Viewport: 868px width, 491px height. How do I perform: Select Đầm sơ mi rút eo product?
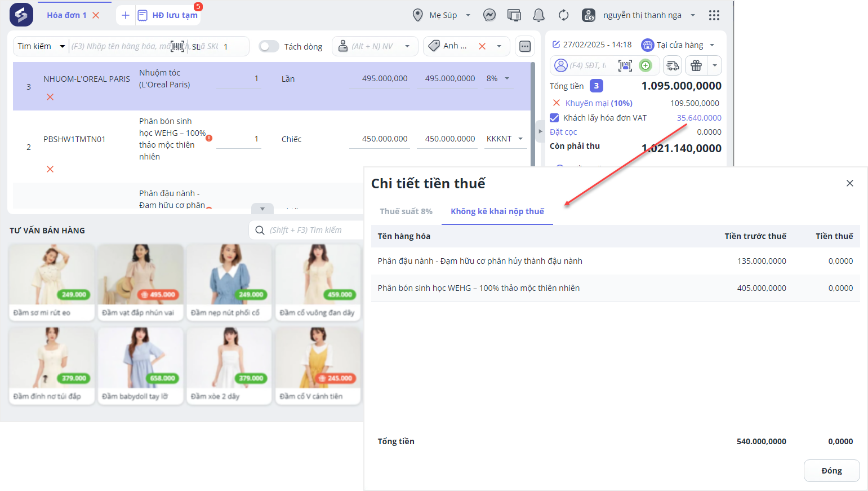tap(52, 282)
